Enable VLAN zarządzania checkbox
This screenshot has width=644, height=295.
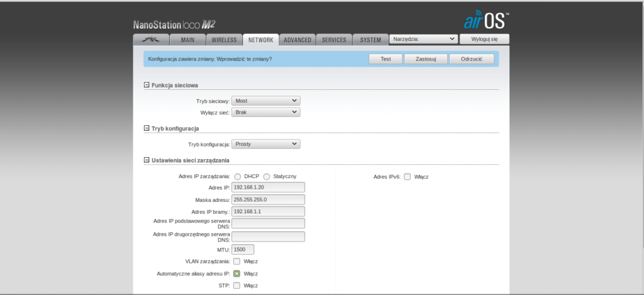[x=236, y=261]
